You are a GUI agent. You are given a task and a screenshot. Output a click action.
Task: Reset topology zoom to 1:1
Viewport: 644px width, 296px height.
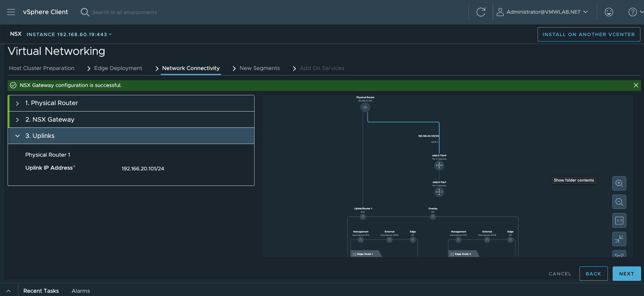[619, 221]
